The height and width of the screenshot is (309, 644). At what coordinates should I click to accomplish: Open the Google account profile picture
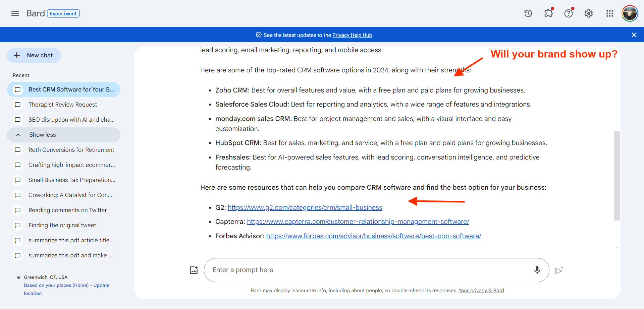(x=630, y=13)
